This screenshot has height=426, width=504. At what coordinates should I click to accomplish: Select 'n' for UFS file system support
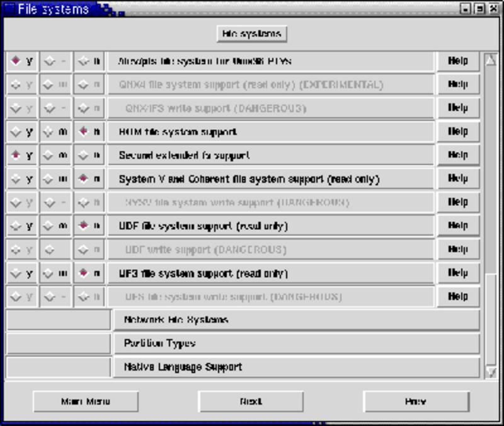(89, 273)
